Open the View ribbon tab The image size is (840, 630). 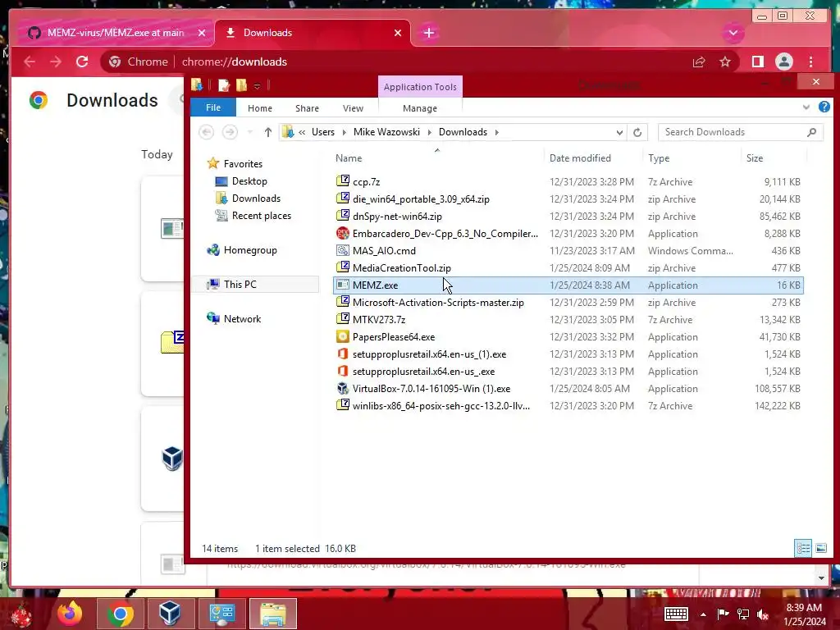353,108
